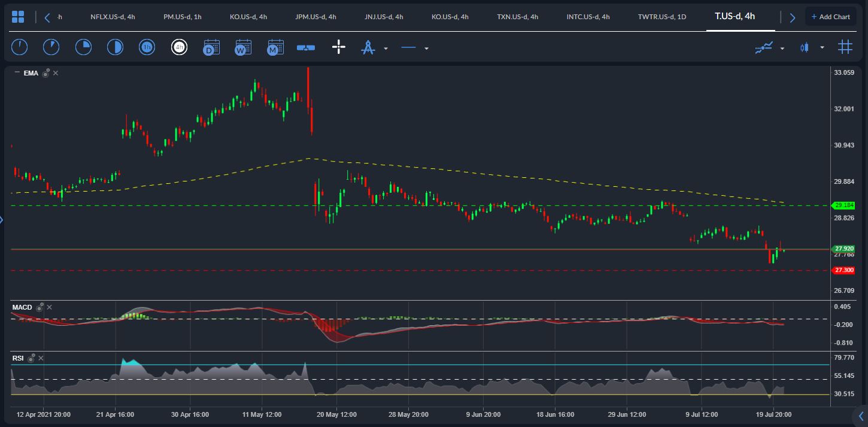The width and height of the screenshot is (868, 427).
Task: Open the chart layout grid menu
Action: [x=18, y=17]
